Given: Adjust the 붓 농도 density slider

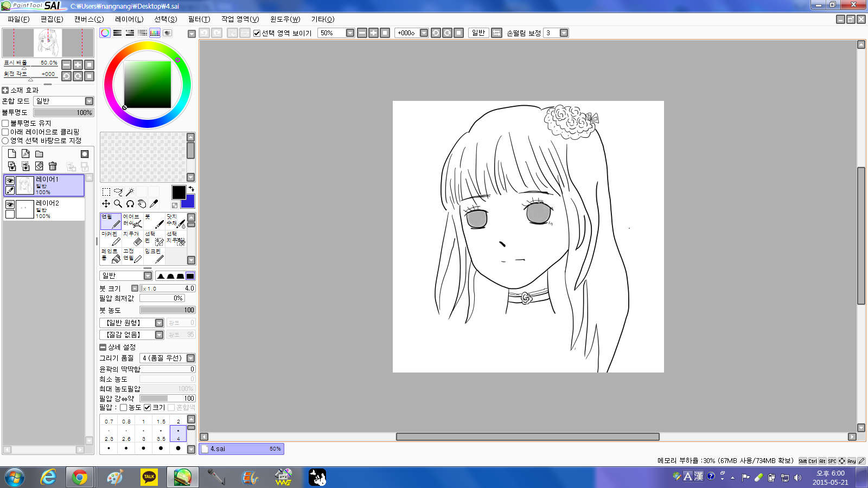Looking at the screenshot, I should point(168,310).
